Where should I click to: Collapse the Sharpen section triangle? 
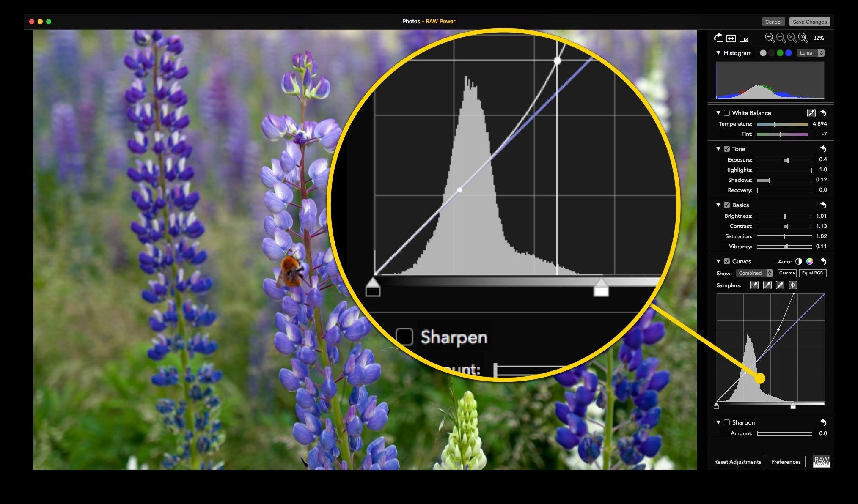pyautogui.click(x=718, y=422)
